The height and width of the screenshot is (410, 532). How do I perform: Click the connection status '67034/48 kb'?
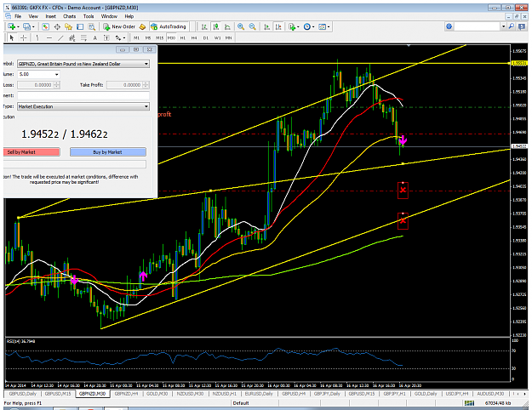tap(498, 403)
